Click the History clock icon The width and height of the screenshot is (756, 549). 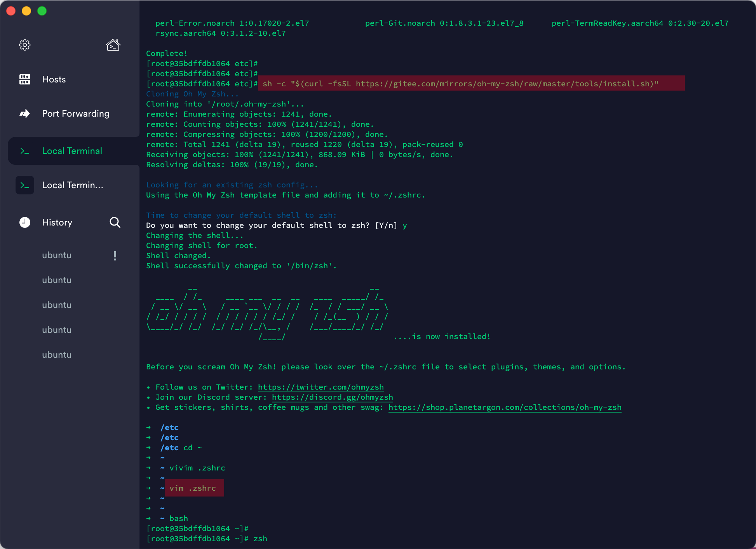tap(24, 222)
